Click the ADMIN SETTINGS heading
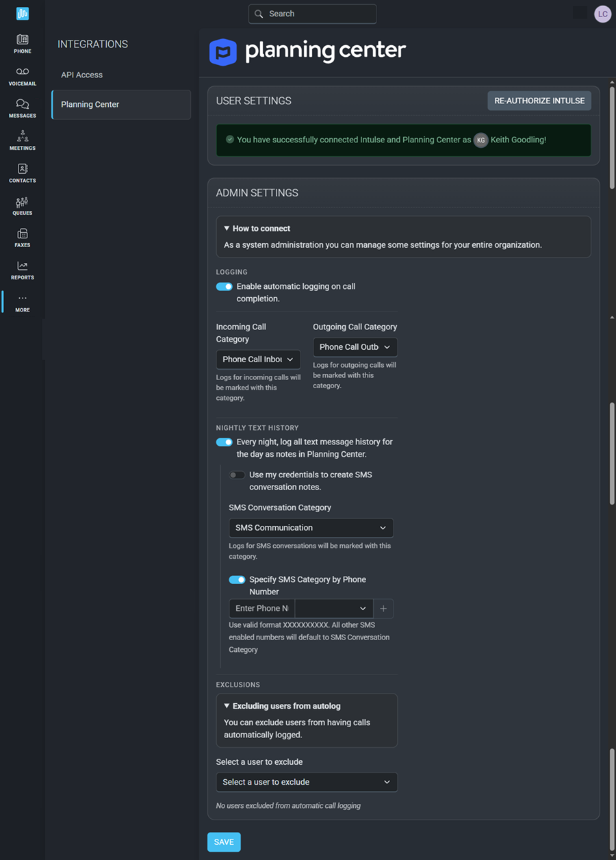Image resolution: width=616 pixels, height=860 pixels. pos(257,193)
